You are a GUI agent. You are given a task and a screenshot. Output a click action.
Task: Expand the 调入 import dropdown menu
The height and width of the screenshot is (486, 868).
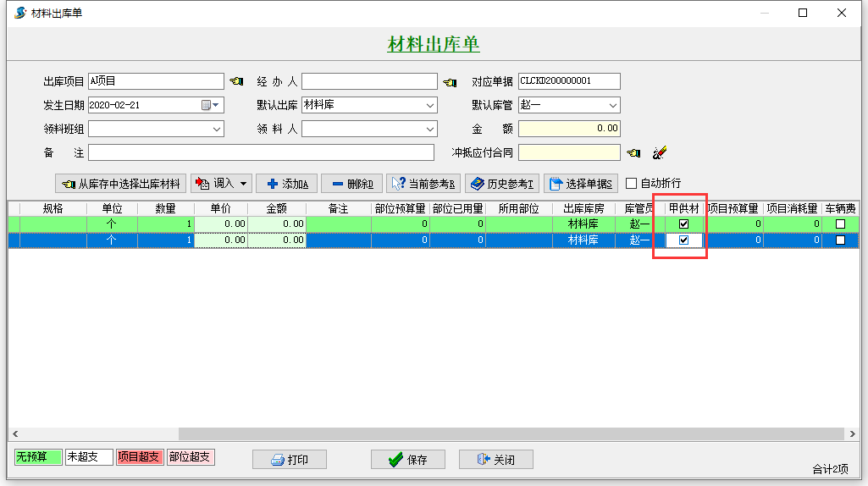tap(244, 184)
